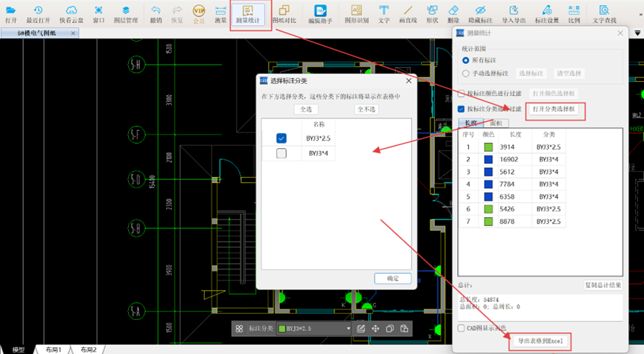Select the 手动选择标注 radio button
This screenshot has width=644, height=354.
click(467, 74)
